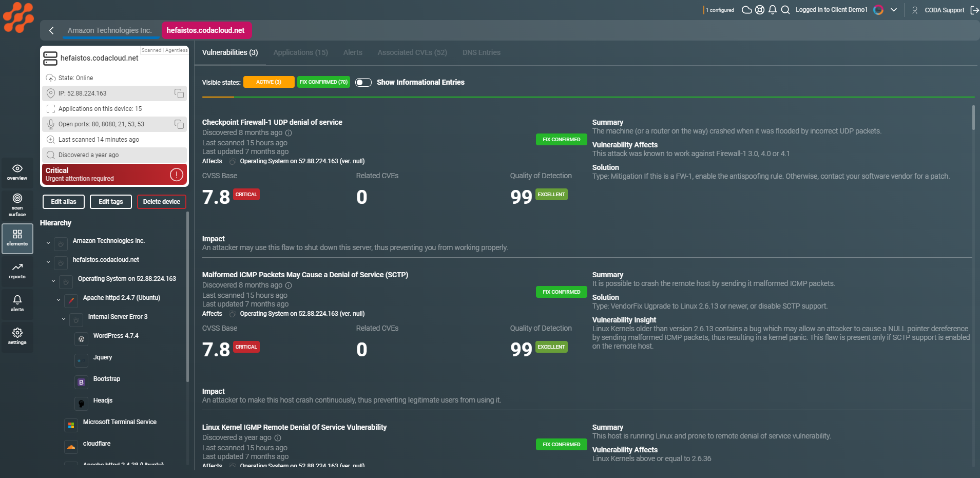This screenshot has height=478, width=980.
Task: Open the Overview panel in the sidebar
Action: 17,173
